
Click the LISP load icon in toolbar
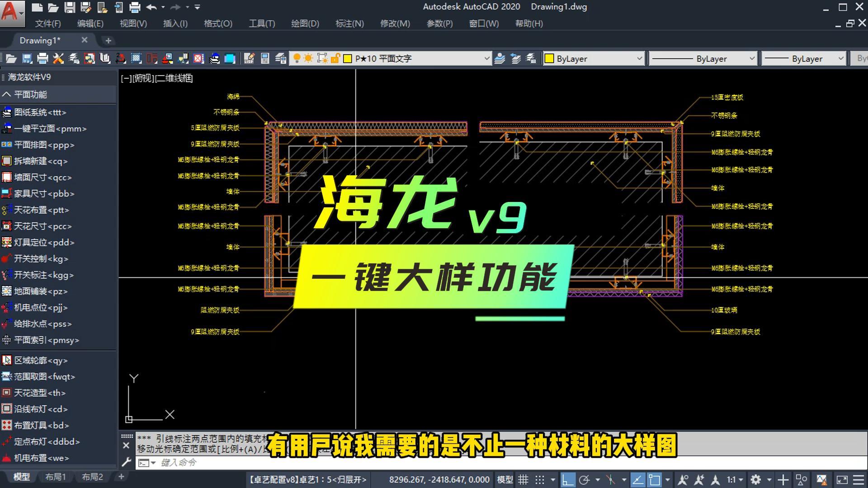click(249, 58)
